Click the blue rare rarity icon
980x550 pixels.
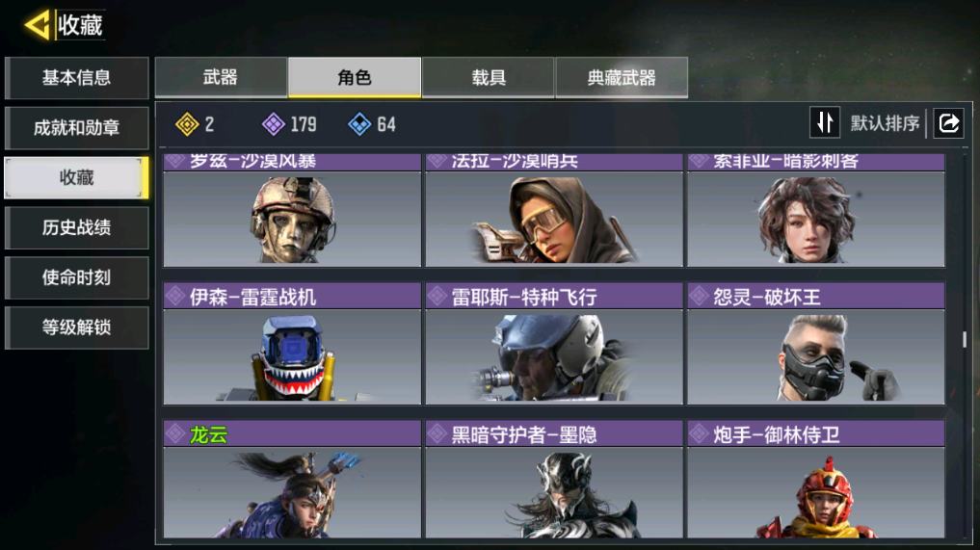pos(359,124)
